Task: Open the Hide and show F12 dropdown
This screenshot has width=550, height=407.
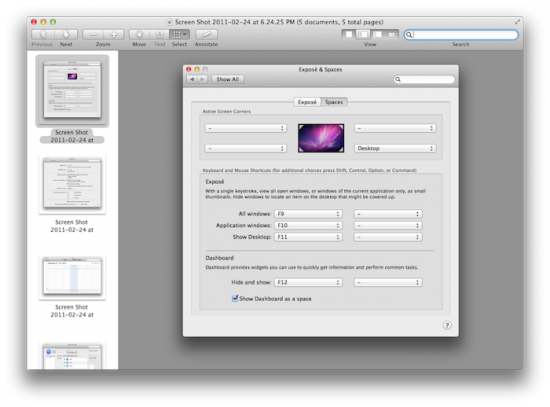Action: click(x=308, y=282)
